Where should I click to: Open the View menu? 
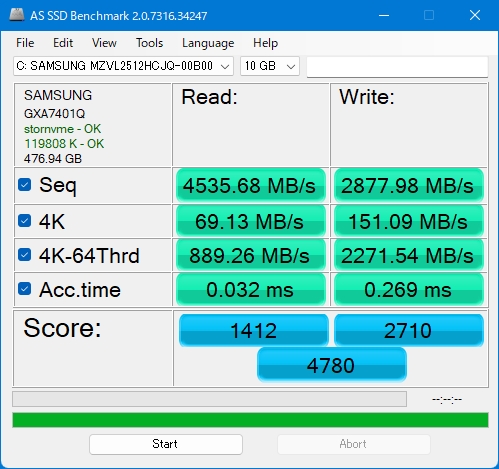[104, 43]
